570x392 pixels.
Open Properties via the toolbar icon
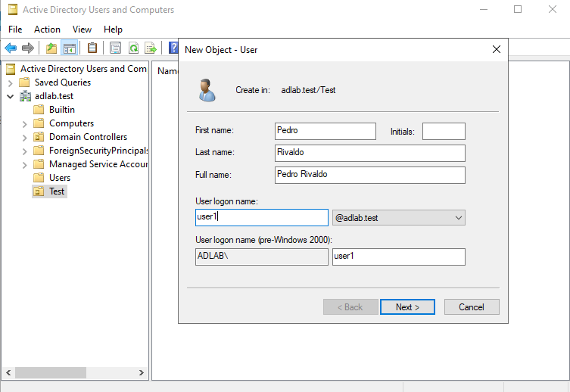click(x=115, y=48)
